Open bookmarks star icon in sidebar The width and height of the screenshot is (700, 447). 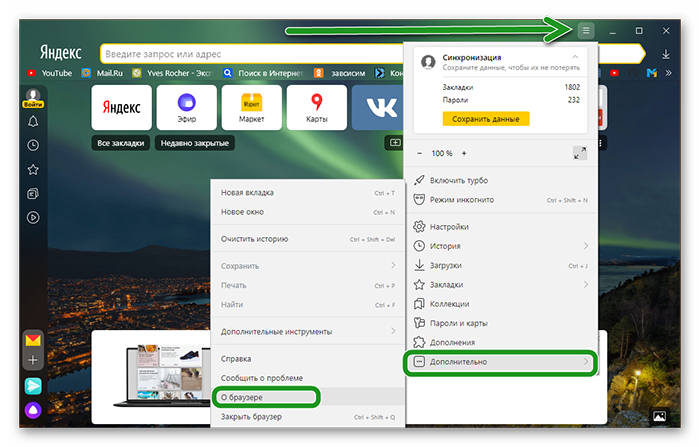(33, 169)
